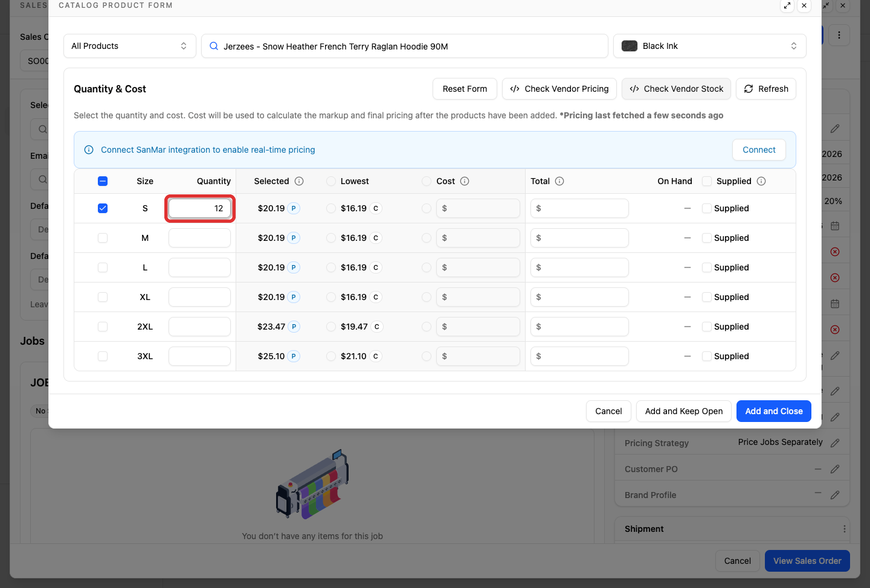Open the All Products dropdown
Screen dimensions: 870x588
coord(130,46)
